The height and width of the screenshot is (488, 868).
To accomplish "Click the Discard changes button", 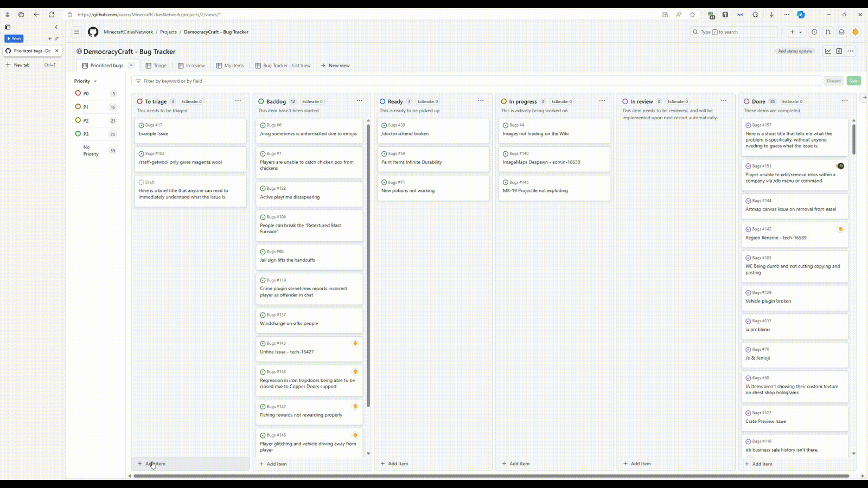I will tap(834, 81).
